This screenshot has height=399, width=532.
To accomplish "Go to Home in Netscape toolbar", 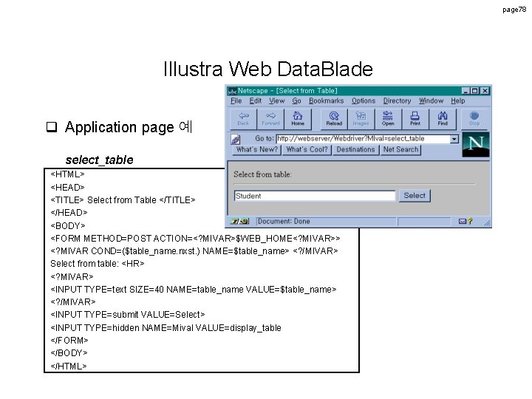I will (x=298, y=119).
